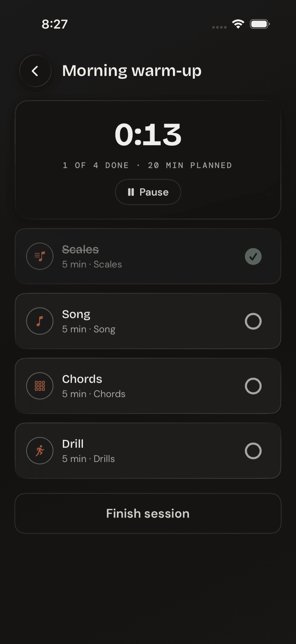This screenshot has height=644, width=296.
Task: Tap the back chevron button
Action: pyautogui.click(x=35, y=71)
